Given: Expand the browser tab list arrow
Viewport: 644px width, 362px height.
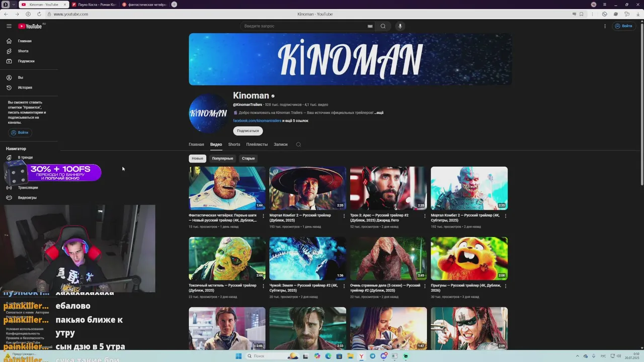Looking at the screenshot, I should coord(14,5).
